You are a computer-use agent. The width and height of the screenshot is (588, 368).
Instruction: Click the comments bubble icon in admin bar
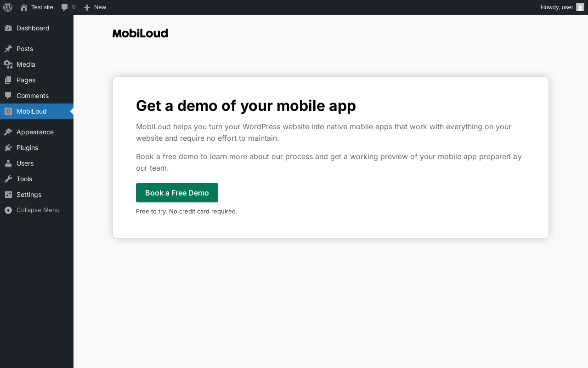64,7
